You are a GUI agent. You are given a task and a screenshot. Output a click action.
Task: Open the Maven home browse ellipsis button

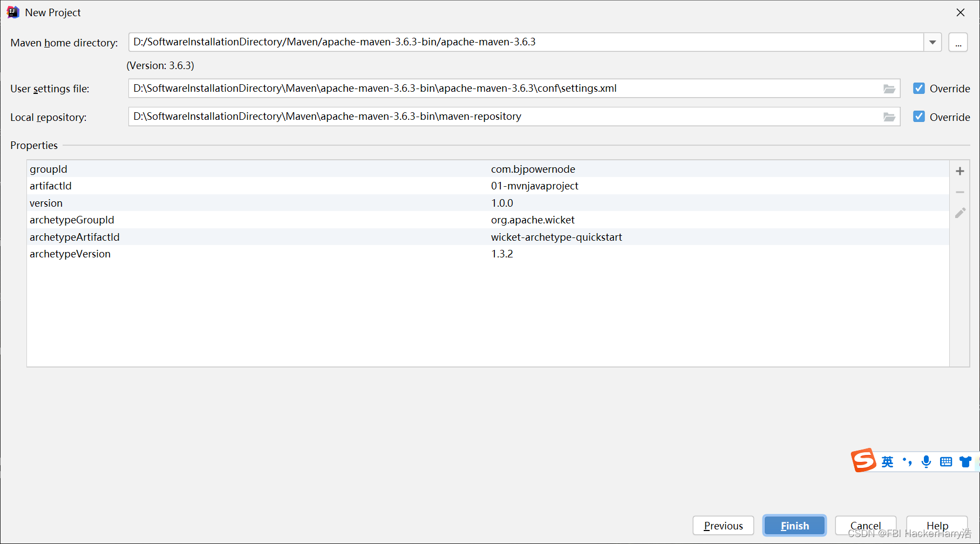958,42
